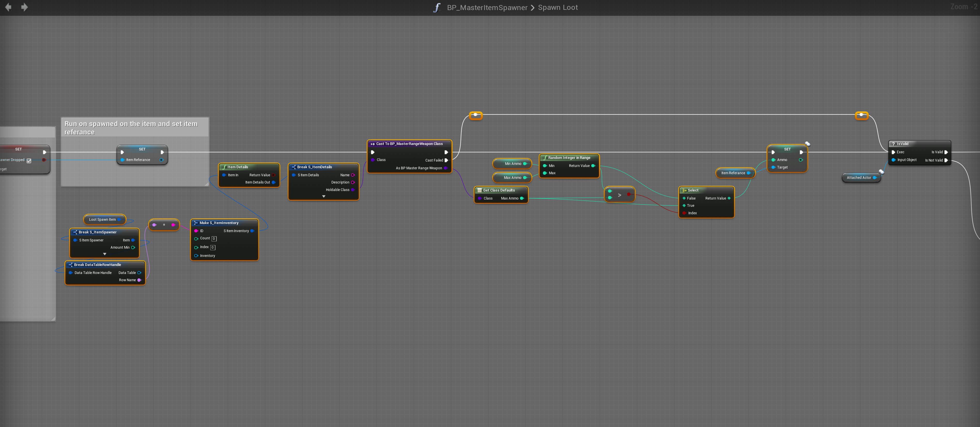Click the forward navigation arrow
Screen dimensions: 980x427
coord(24,7)
